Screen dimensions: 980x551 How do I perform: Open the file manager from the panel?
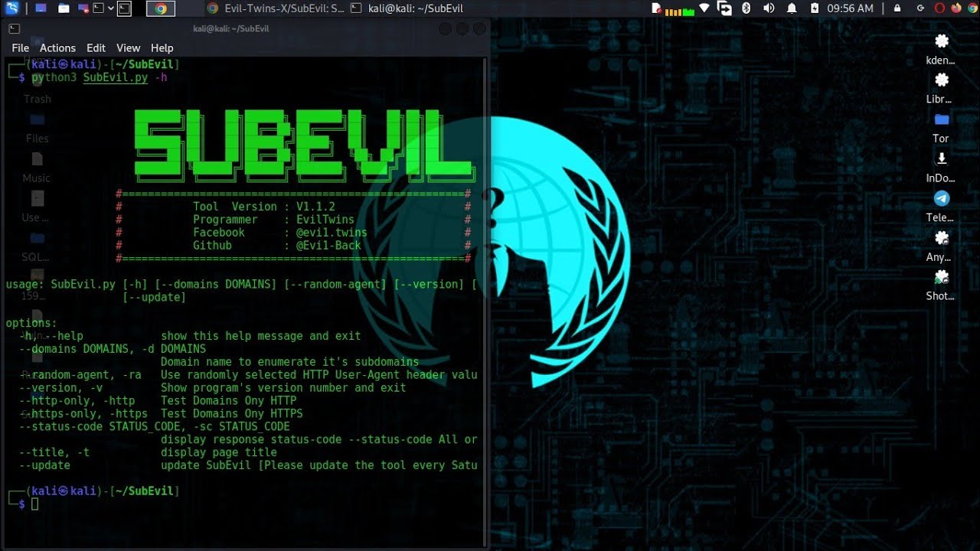point(64,8)
